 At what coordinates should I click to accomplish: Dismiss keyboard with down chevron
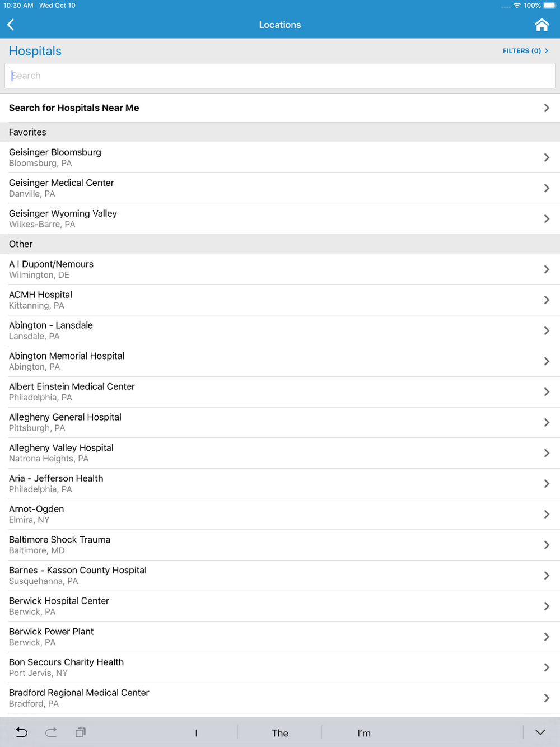pos(540,732)
